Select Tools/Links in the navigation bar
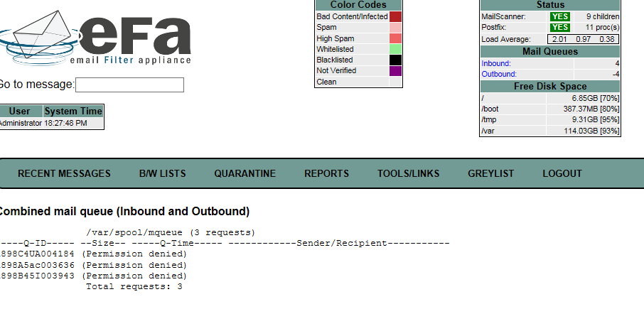The width and height of the screenshot is (644, 309). (408, 173)
